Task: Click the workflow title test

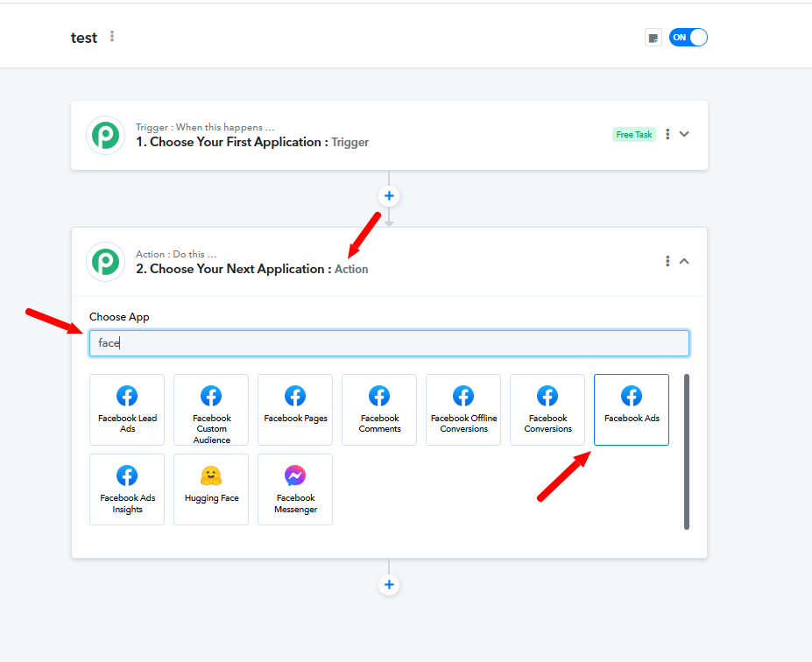Action: tap(84, 38)
